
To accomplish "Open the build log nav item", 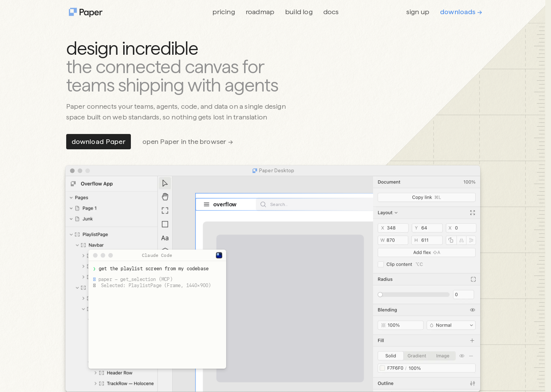I will point(299,12).
